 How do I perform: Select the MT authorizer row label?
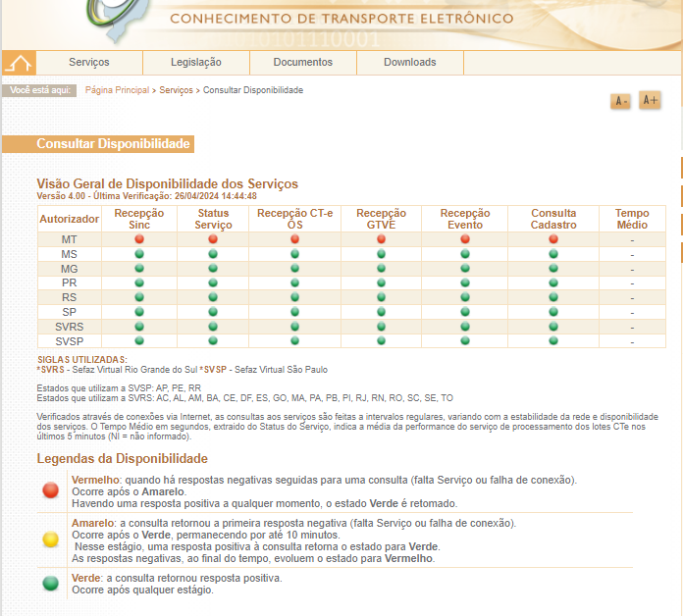[70, 239]
